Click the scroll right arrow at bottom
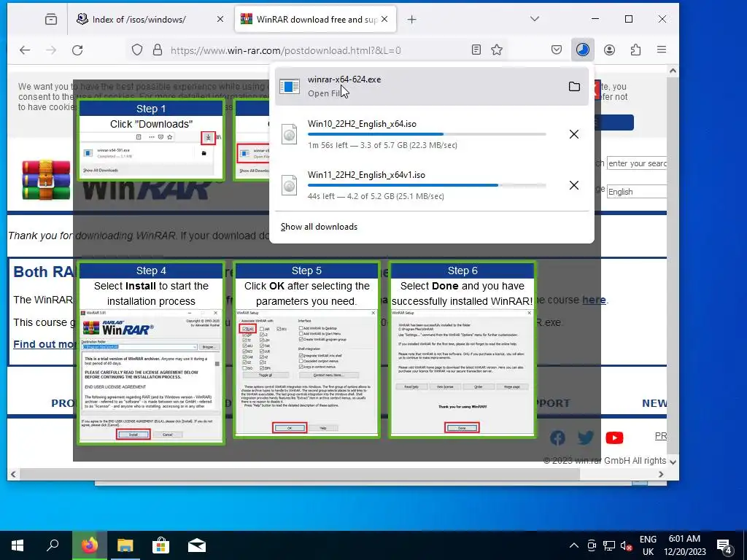The width and height of the screenshot is (747, 560). (x=661, y=474)
